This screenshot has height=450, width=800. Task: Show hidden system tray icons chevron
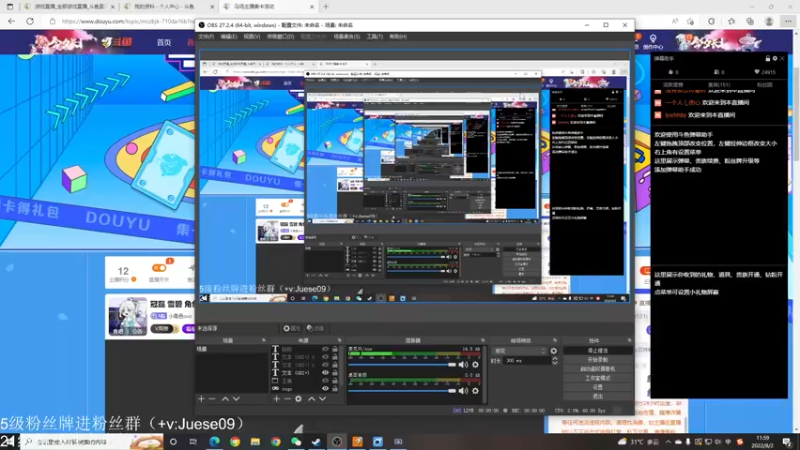[668, 442]
